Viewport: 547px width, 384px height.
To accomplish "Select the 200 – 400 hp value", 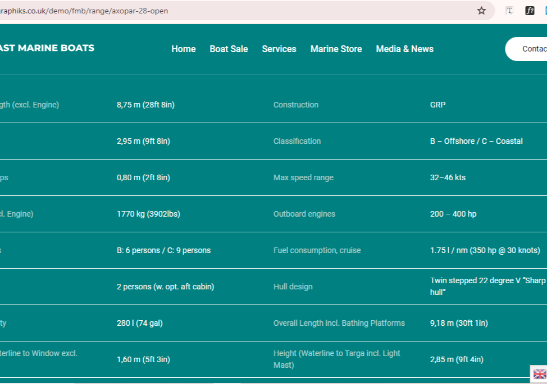I will coord(453,214).
